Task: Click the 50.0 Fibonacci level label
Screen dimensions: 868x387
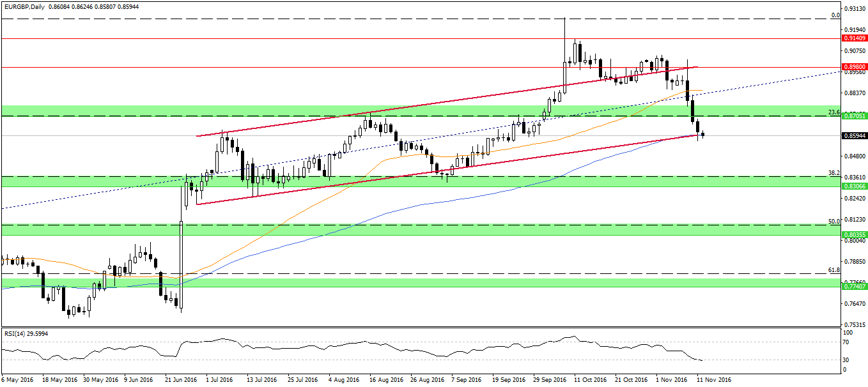Action: click(x=833, y=221)
